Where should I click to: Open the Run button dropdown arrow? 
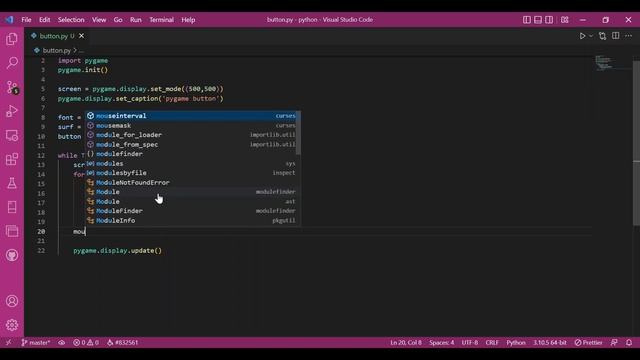click(x=591, y=36)
